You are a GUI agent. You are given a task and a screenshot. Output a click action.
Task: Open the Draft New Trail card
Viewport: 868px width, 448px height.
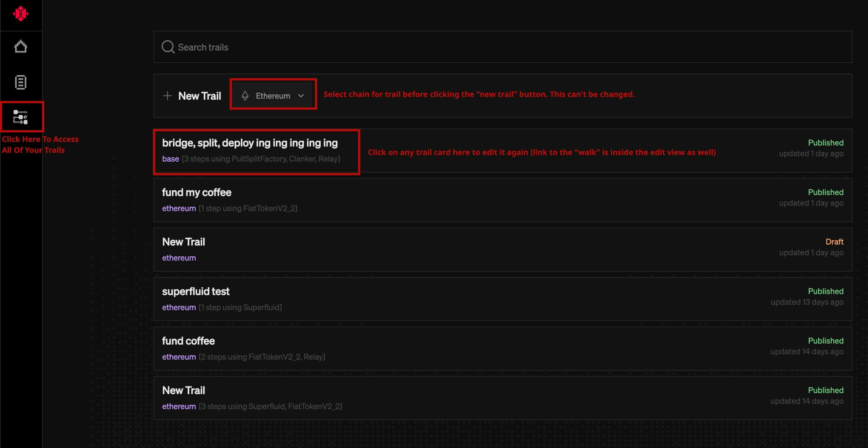pyautogui.click(x=184, y=242)
